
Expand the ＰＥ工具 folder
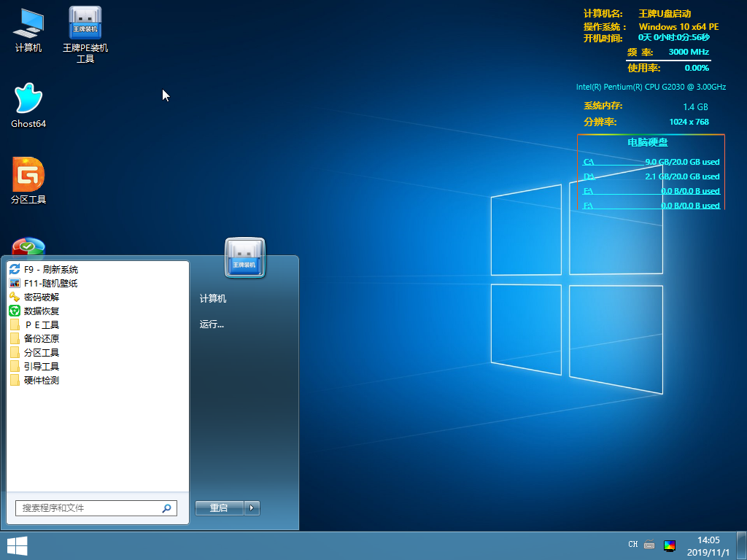[98, 324]
